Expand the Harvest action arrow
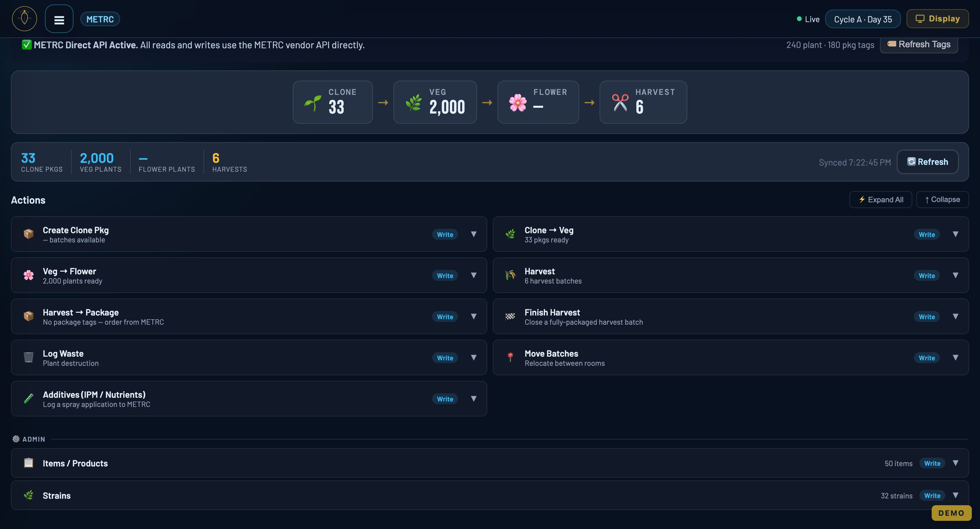The image size is (980, 529). (955, 275)
